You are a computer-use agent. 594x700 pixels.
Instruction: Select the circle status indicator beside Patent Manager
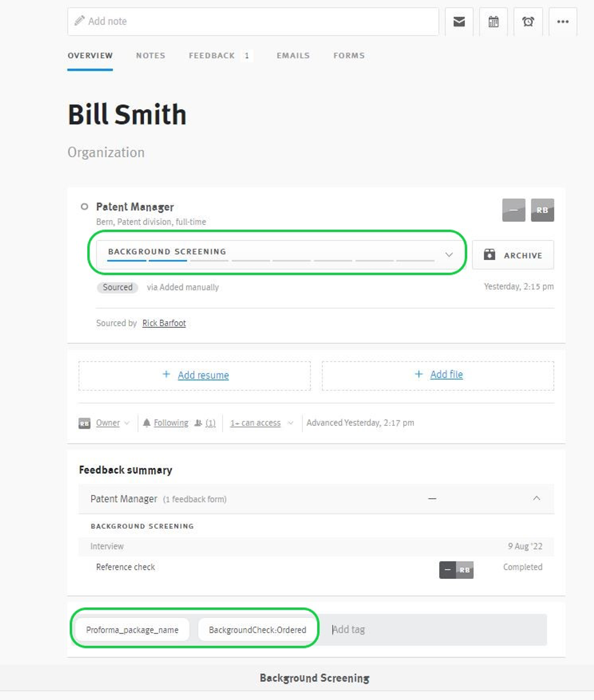84,206
